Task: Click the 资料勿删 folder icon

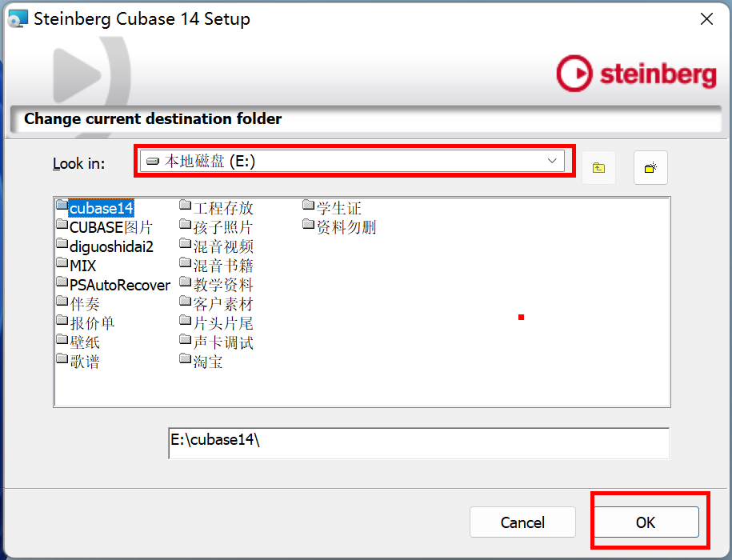Action: click(x=309, y=224)
